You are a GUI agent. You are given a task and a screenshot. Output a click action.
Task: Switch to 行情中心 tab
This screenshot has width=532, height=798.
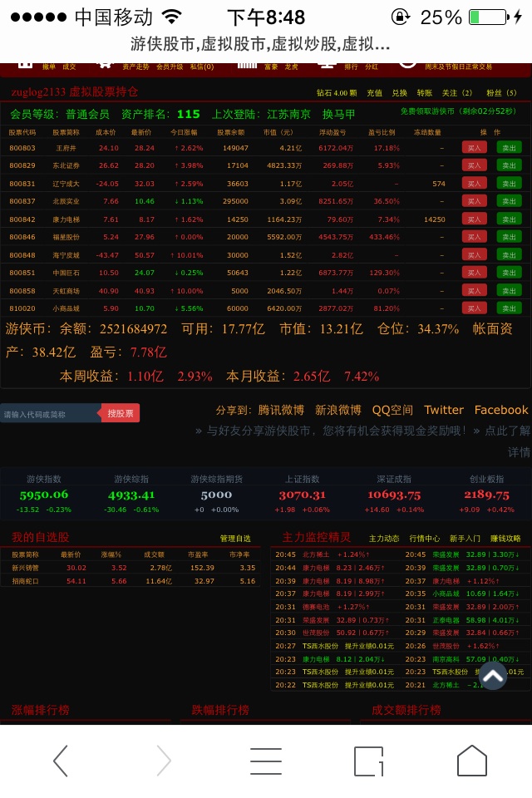coord(425,538)
